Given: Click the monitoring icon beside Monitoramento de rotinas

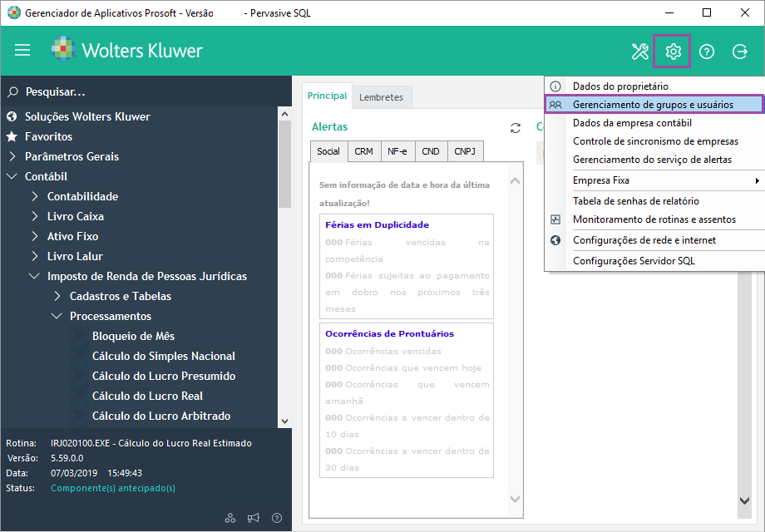Looking at the screenshot, I should click(x=555, y=219).
